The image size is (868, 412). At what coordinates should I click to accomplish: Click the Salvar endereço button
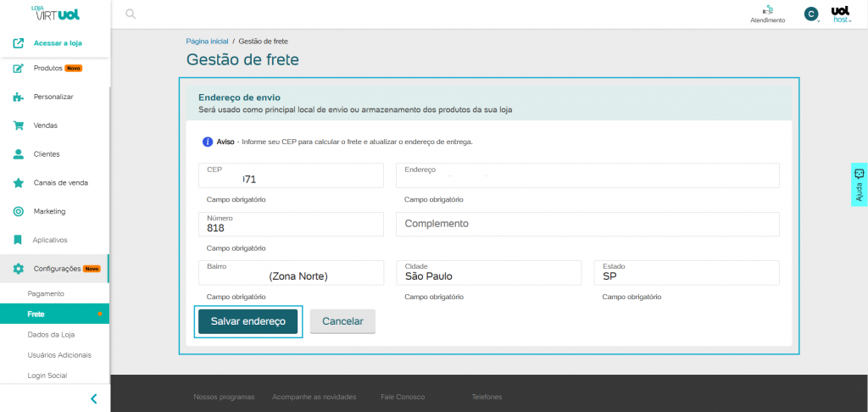248,322
